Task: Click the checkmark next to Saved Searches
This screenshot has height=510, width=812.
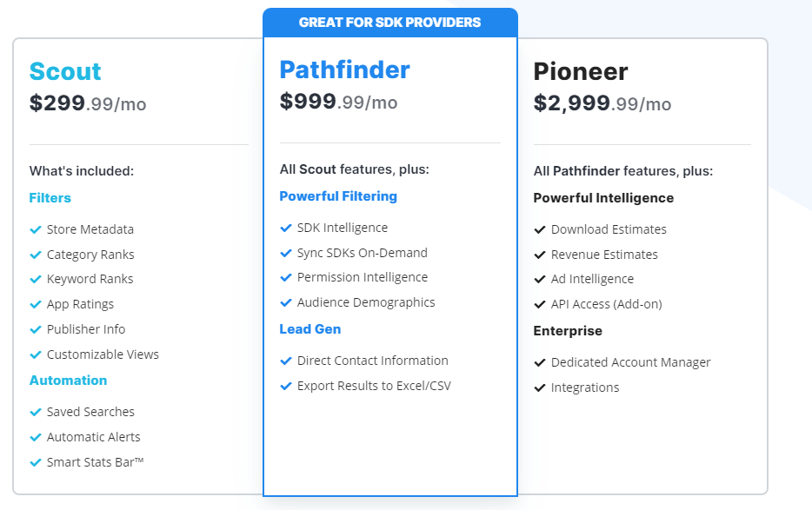Action: tap(36, 413)
